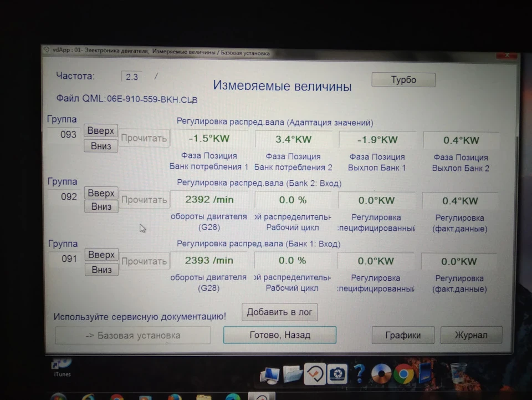This screenshot has width=532, height=400.
Task: Close the vdApp window
Action: (x=507, y=55)
